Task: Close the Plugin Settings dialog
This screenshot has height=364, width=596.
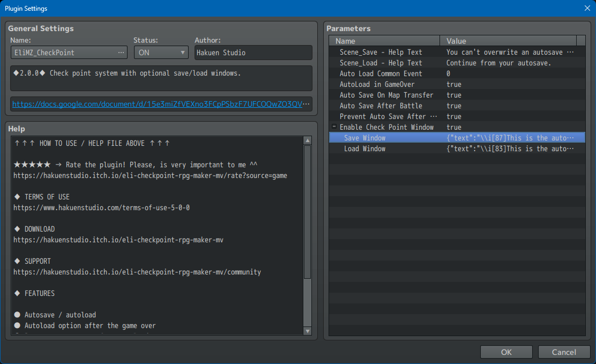Action: pyautogui.click(x=587, y=8)
